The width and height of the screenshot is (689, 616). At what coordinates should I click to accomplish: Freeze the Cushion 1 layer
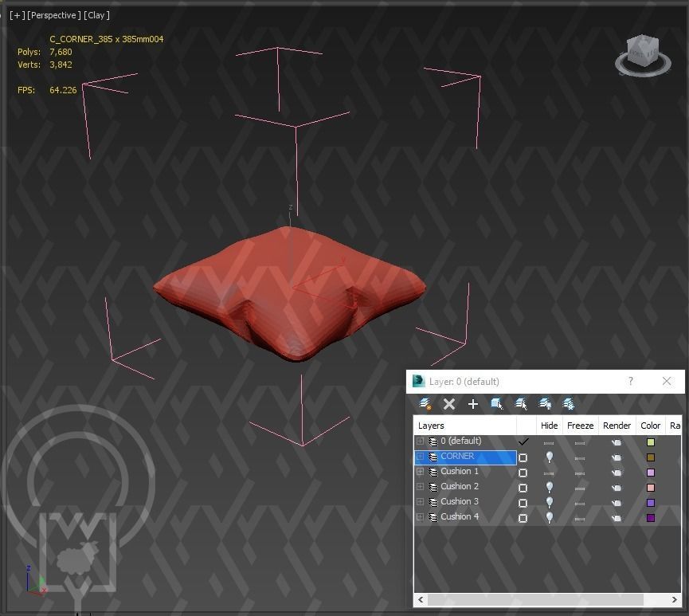(580, 473)
